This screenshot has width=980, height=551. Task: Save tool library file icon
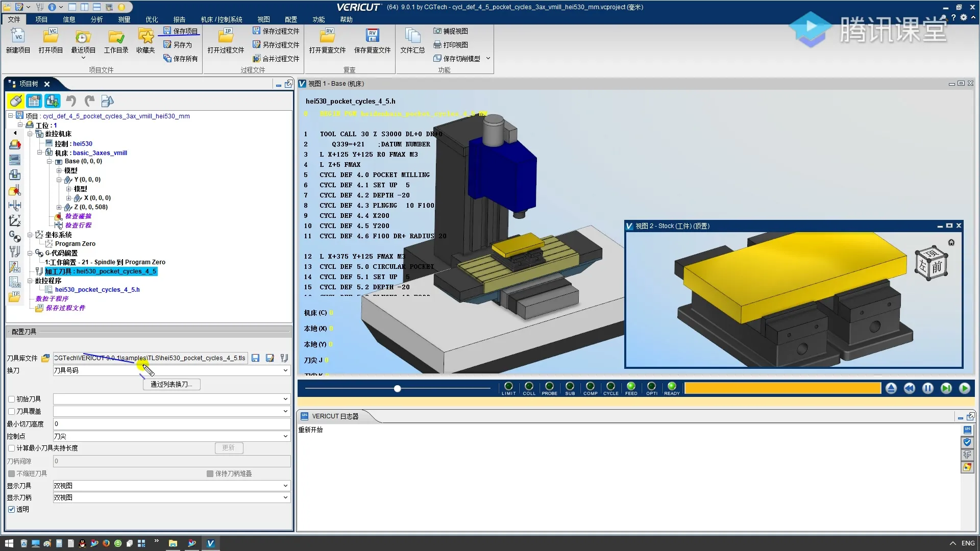(256, 358)
